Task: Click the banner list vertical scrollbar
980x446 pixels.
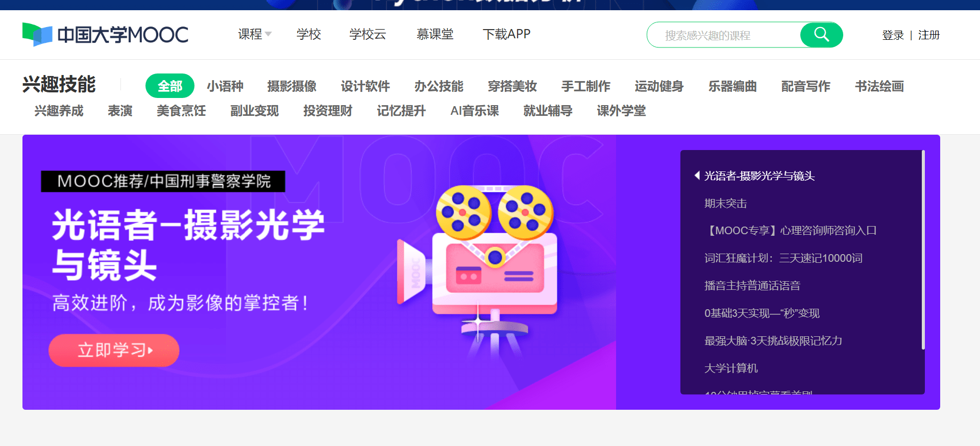Action: (x=923, y=250)
